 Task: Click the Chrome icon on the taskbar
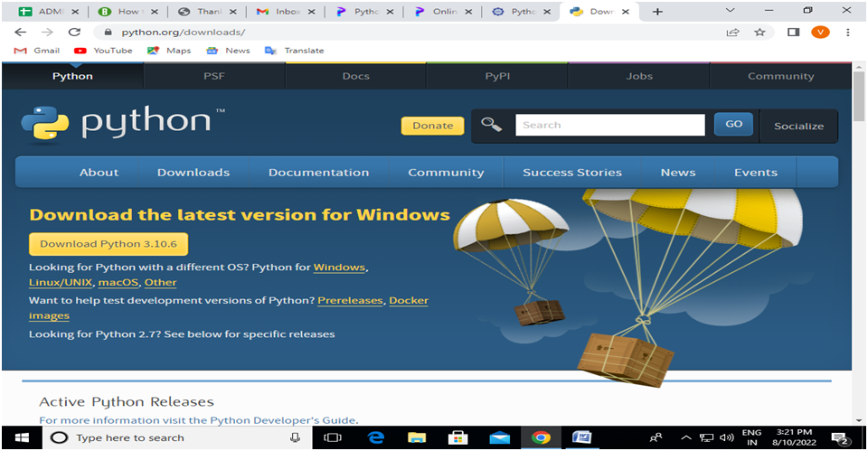tap(541, 437)
